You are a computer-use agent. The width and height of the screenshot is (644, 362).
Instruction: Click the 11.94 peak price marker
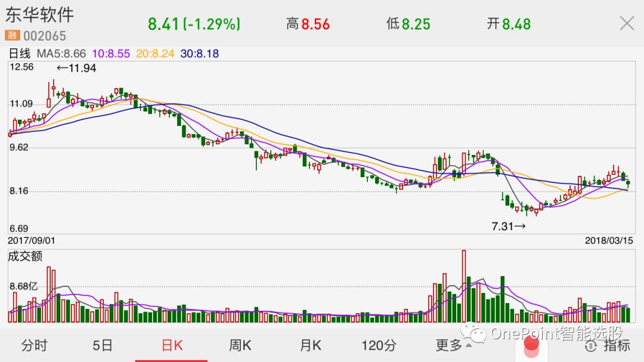point(76,68)
